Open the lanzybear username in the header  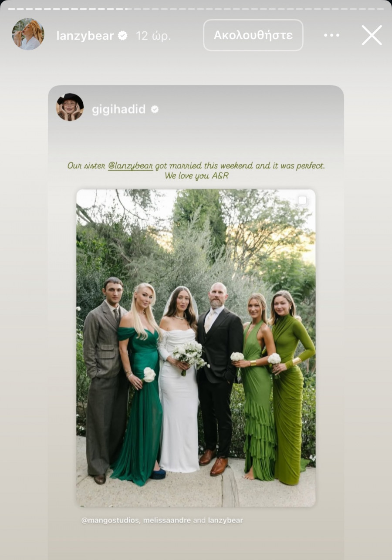click(85, 36)
